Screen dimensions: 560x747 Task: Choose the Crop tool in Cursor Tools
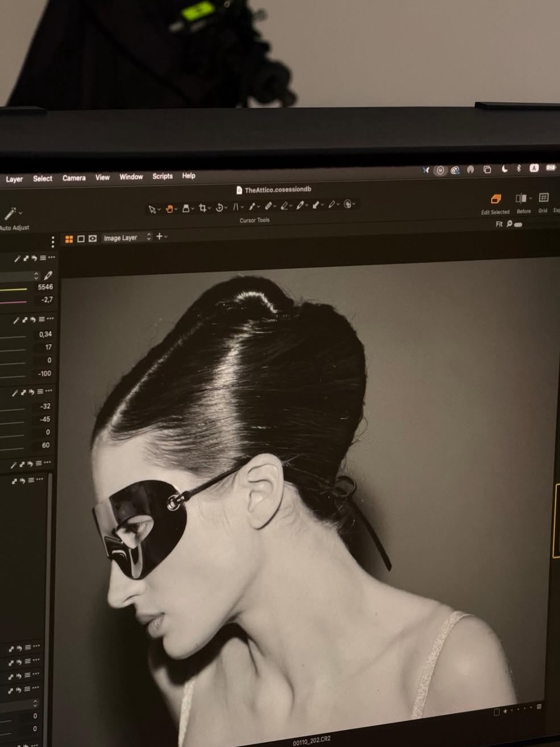pos(202,208)
